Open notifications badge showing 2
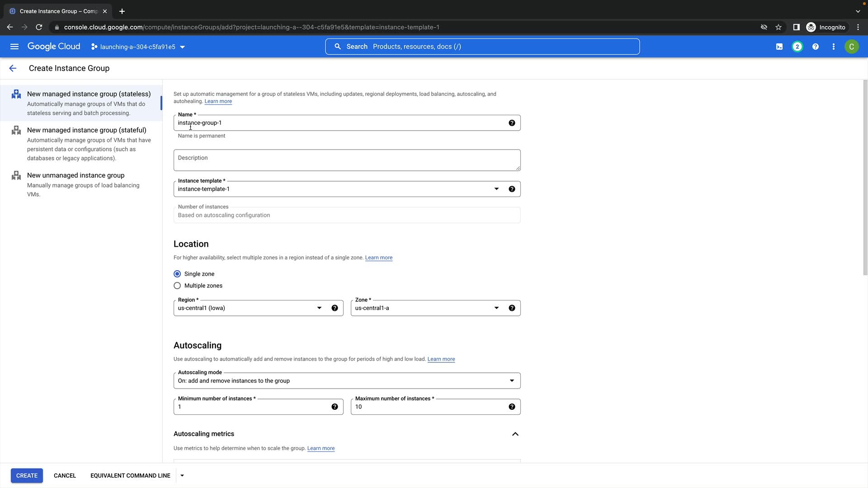 point(797,47)
